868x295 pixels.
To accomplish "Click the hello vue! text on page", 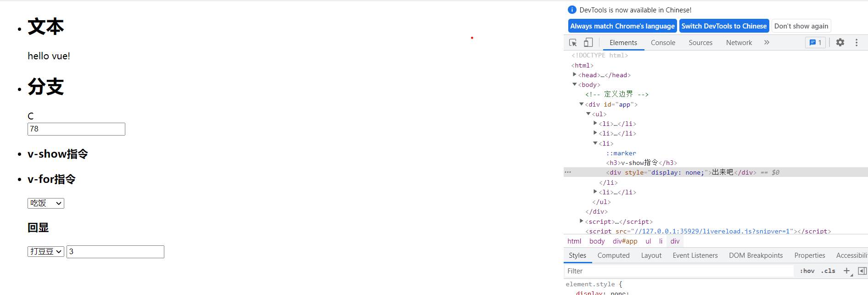I will coord(49,56).
